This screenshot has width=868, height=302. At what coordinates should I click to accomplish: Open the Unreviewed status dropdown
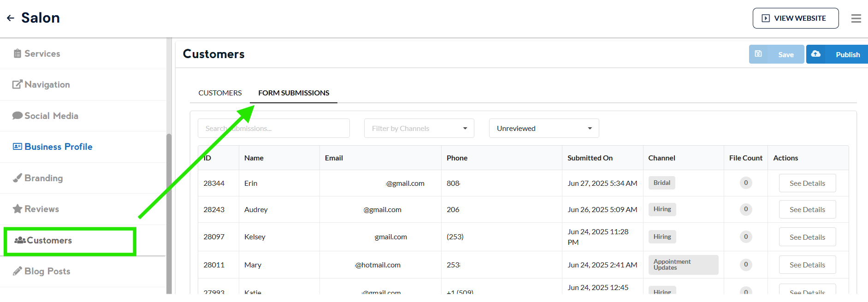[543, 128]
